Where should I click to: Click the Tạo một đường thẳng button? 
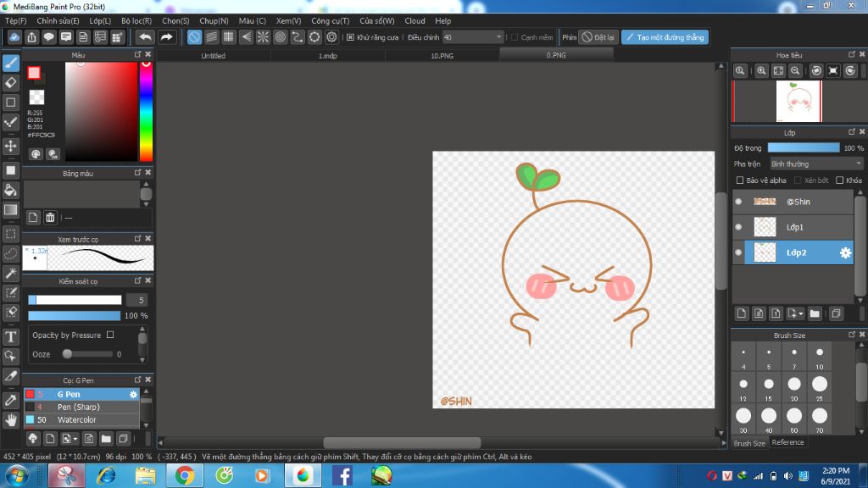(665, 37)
